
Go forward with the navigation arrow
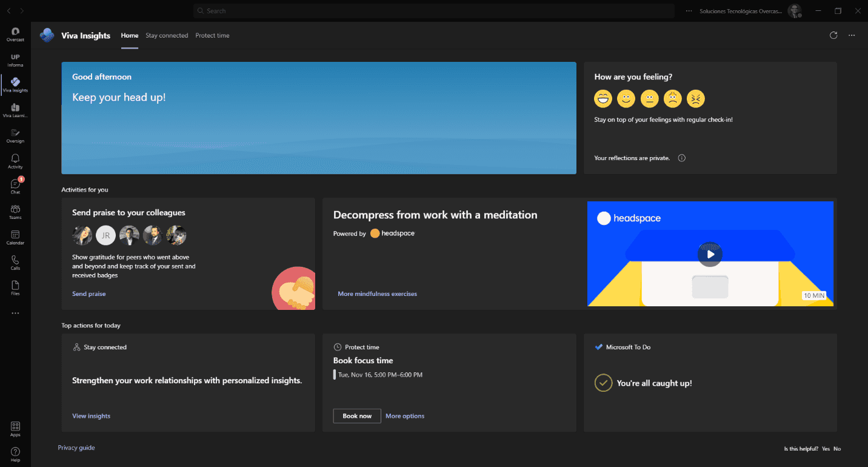tap(22, 11)
